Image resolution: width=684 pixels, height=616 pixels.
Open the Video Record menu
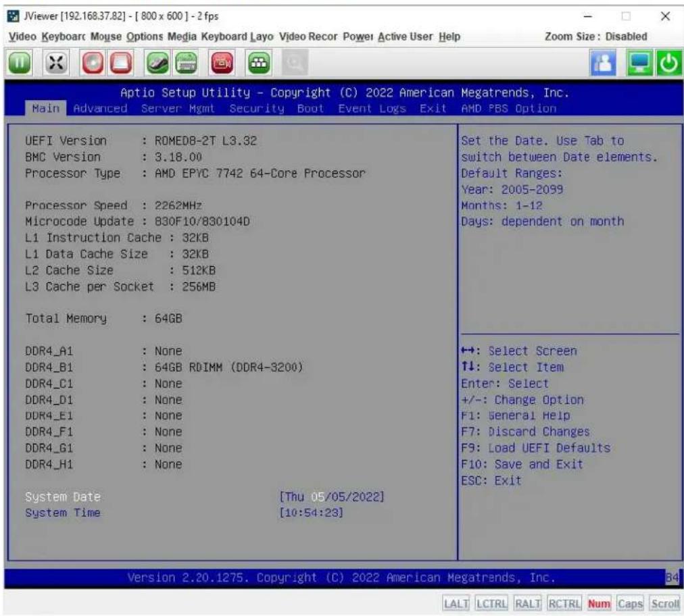308,36
